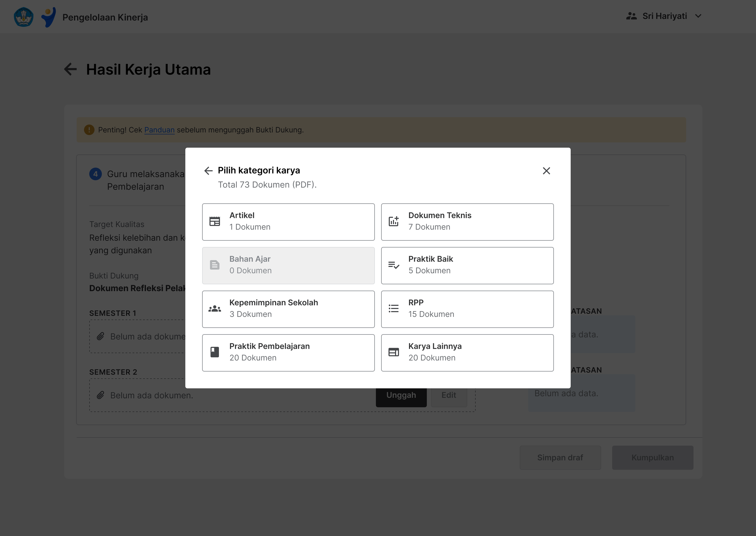Click the Simpan draf button
Screen dimensions: 756x536
point(560,457)
